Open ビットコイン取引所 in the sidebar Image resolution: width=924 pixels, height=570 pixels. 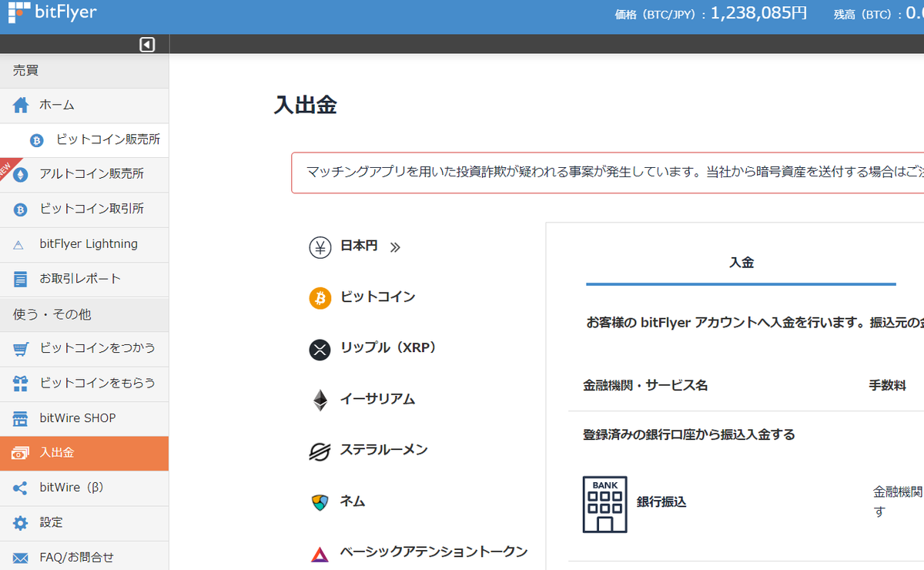[x=84, y=210]
